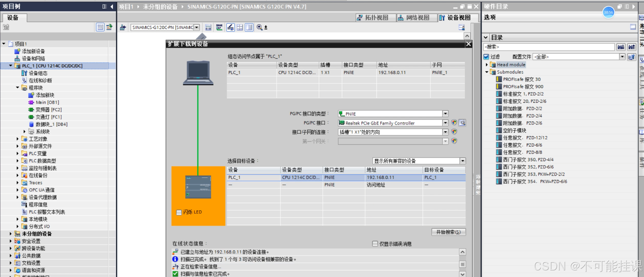
Task: Select the 设备 tab in project tree
Action: point(14,18)
